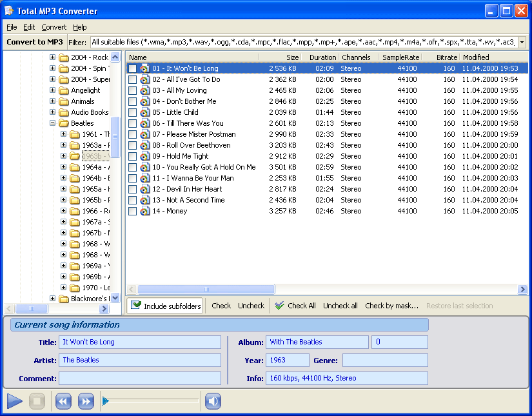This screenshot has height=416, width=532.
Task: Check the box for 12 - Devil In Her Heart
Action: pos(132,190)
